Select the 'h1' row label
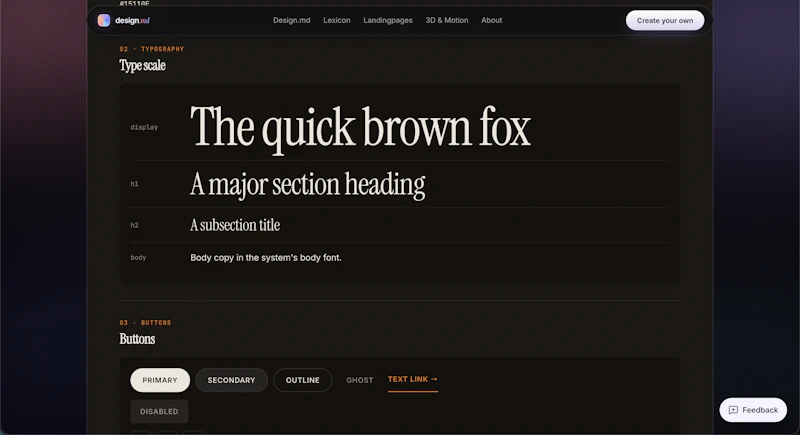 [x=134, y=184]
